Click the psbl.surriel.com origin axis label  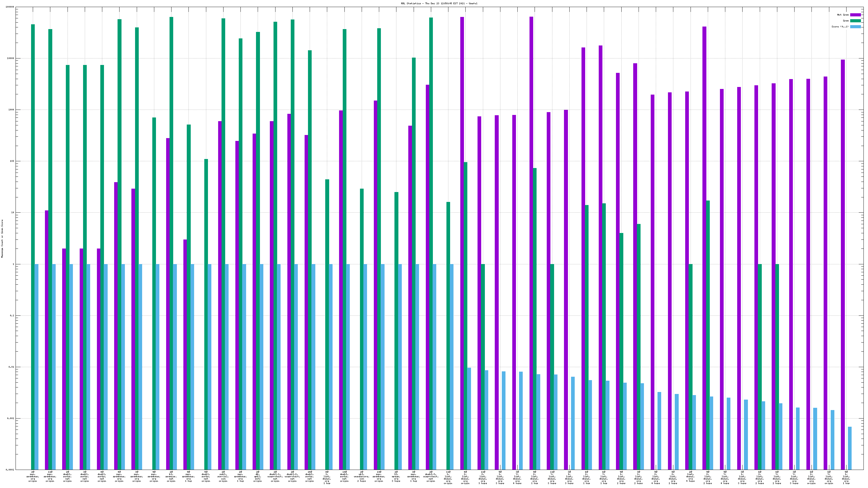pyautogui.click(x=223, y=476)
